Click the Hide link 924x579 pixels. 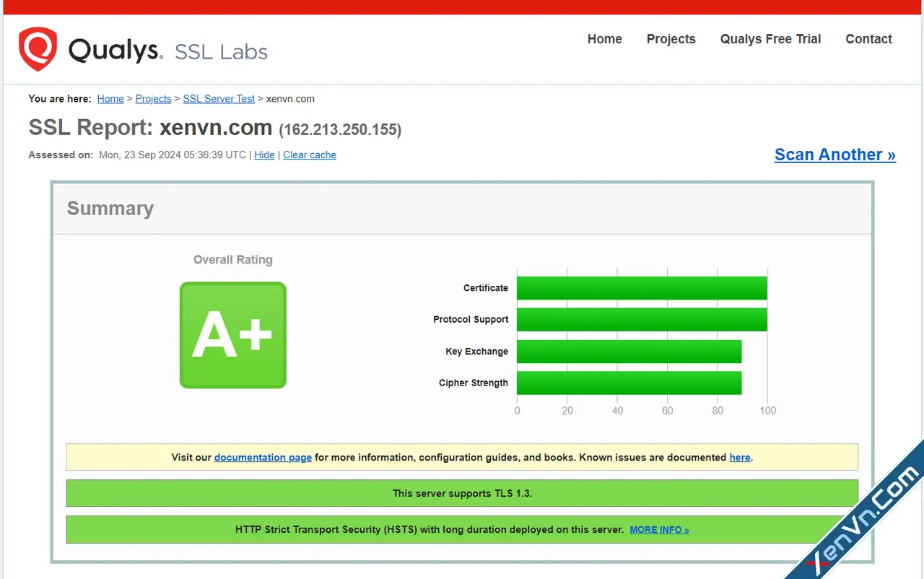264,155
